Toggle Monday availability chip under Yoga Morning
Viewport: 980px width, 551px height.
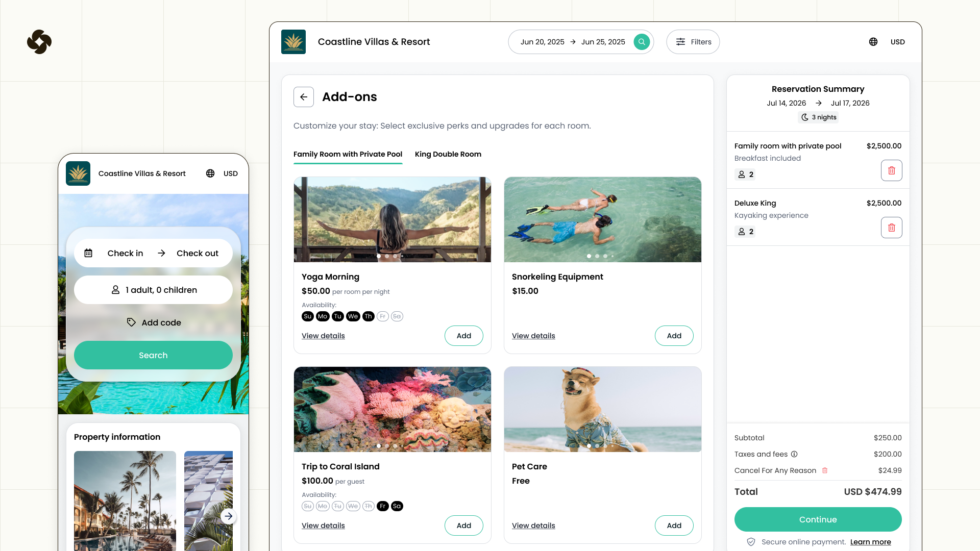coord(322,316)
